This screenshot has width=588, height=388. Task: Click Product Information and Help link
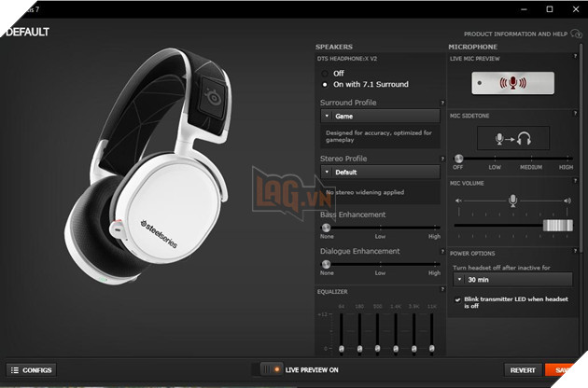(x=515, y=35)
